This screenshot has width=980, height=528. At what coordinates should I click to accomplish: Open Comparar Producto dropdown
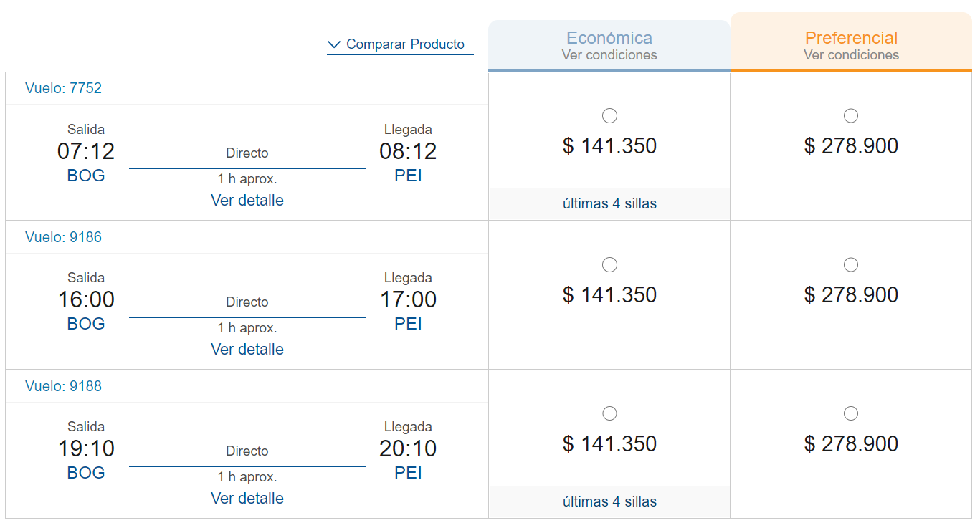400,44
